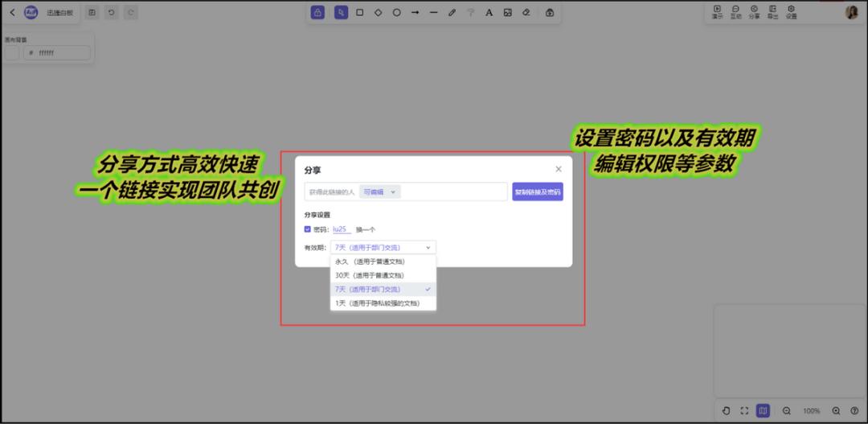Screen dimensions: 868x424
Task: Open the user avatar menu
Action: 852,12
